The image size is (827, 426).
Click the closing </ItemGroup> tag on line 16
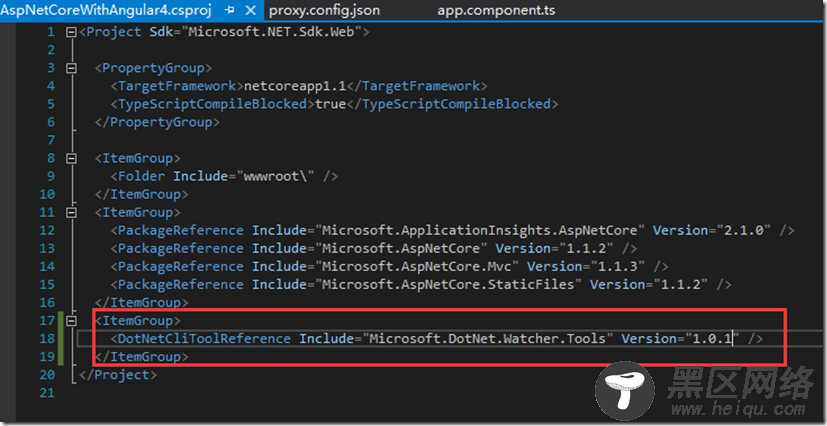(141, 302)
